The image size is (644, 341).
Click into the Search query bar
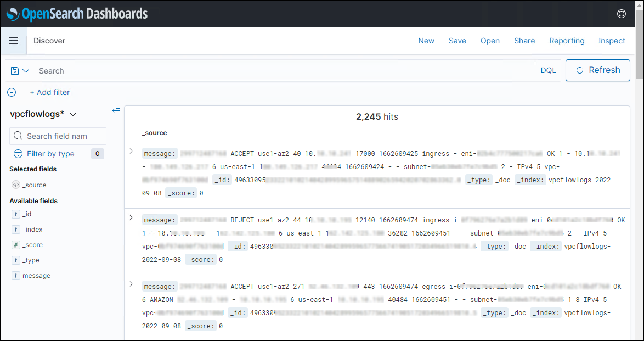coord(285,71)
